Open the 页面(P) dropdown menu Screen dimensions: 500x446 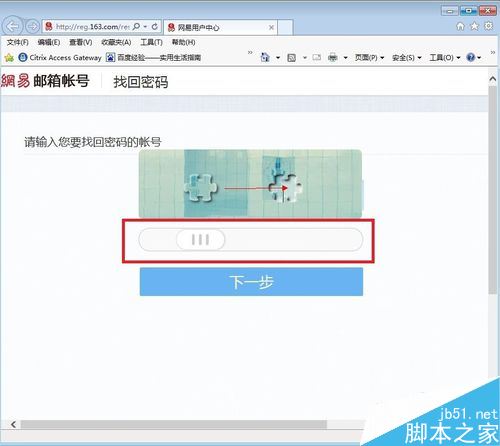tap(369, 58)
